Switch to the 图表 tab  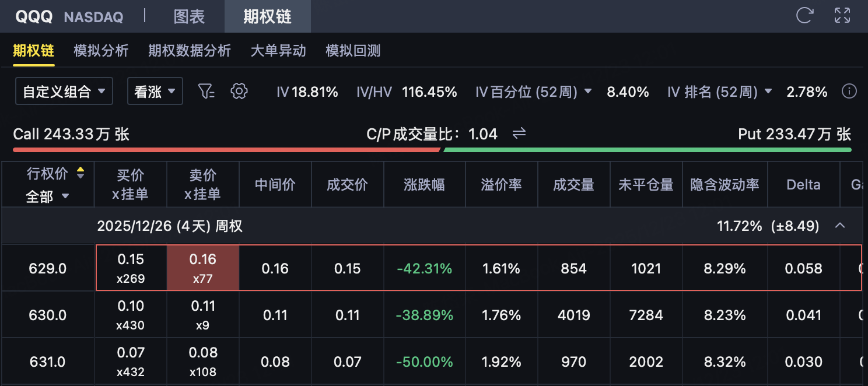(x=189, y=16)
